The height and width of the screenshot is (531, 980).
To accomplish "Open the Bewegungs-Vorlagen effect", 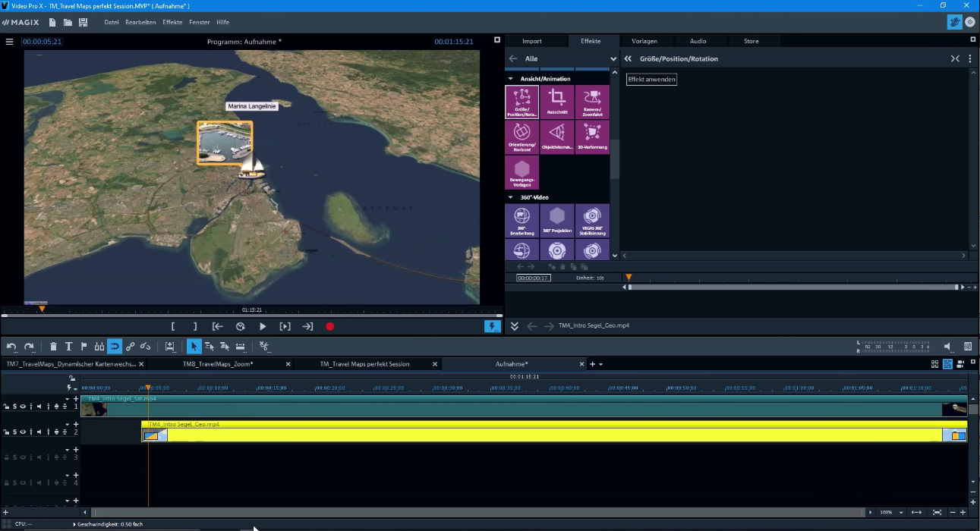I will pyautogui.click(x=522, y=172).
